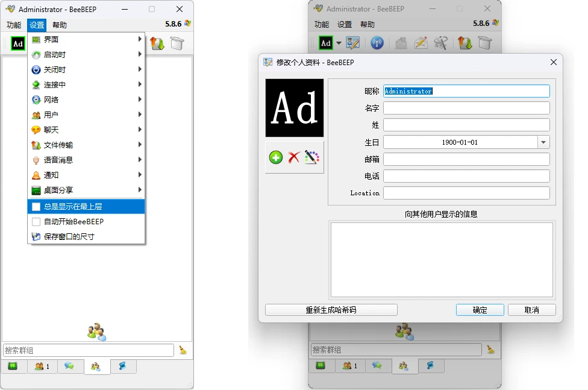This screenshot has width=588, height=390.
Task: Open the 功能 menu in left window
Action: pyautogui.click(x=14, y=25)
